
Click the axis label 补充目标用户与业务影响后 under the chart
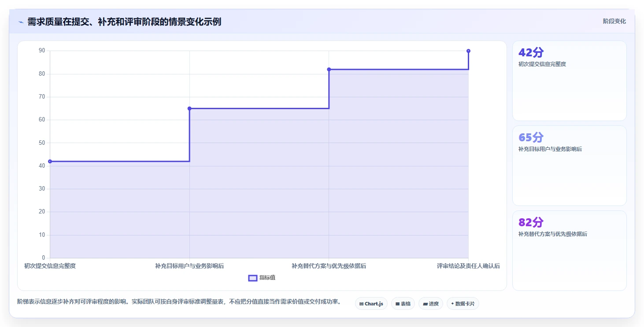189,266
